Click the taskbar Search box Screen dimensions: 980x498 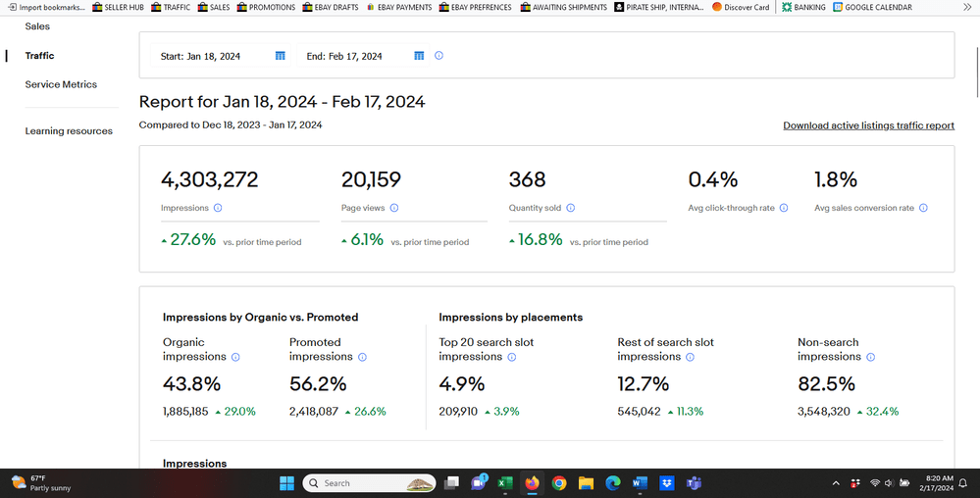point(370,483)
